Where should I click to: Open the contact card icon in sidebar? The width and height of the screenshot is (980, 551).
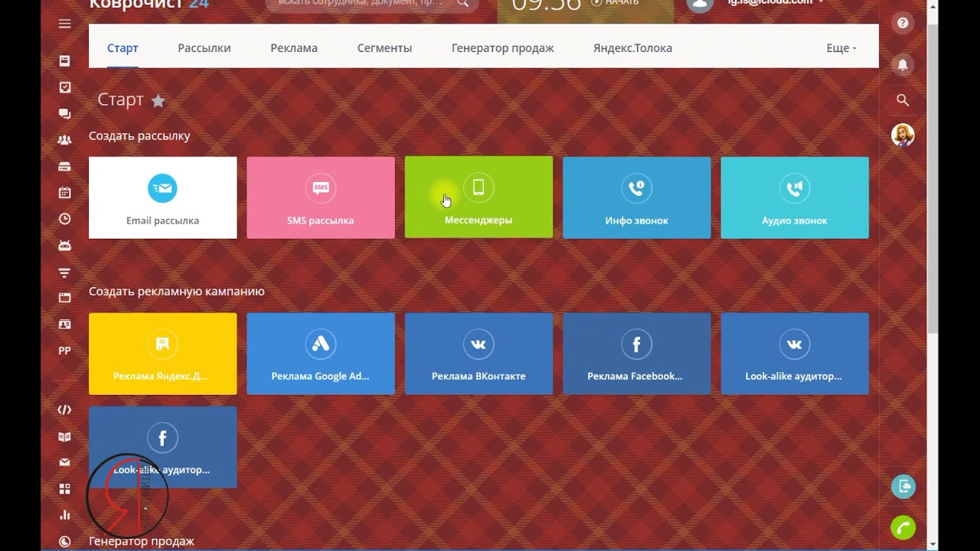[x=64, y=324]
